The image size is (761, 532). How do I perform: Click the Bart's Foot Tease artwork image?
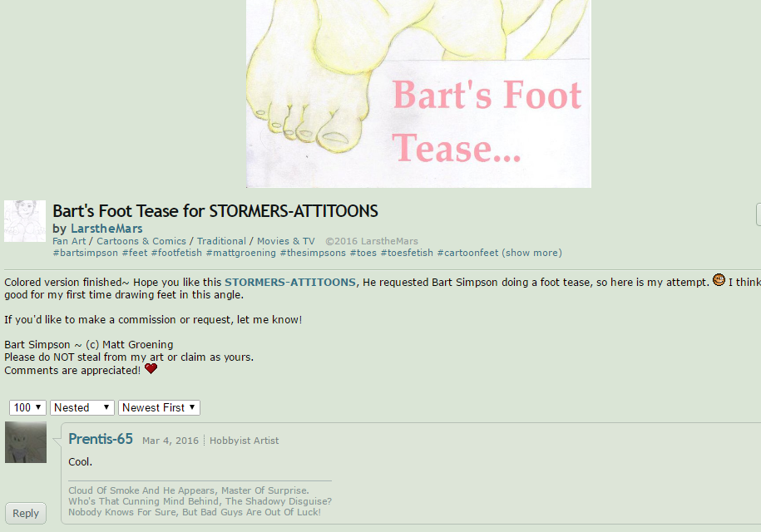tap(419, 94)
